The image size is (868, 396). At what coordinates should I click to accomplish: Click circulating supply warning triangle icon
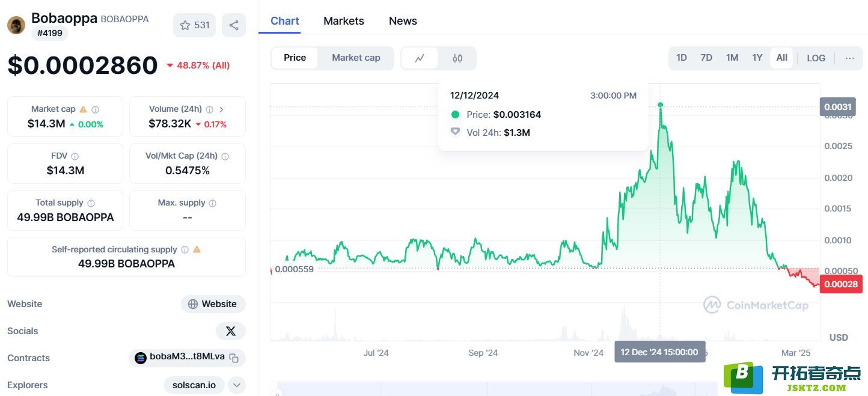pyautogui.click(x=197, y=249)
